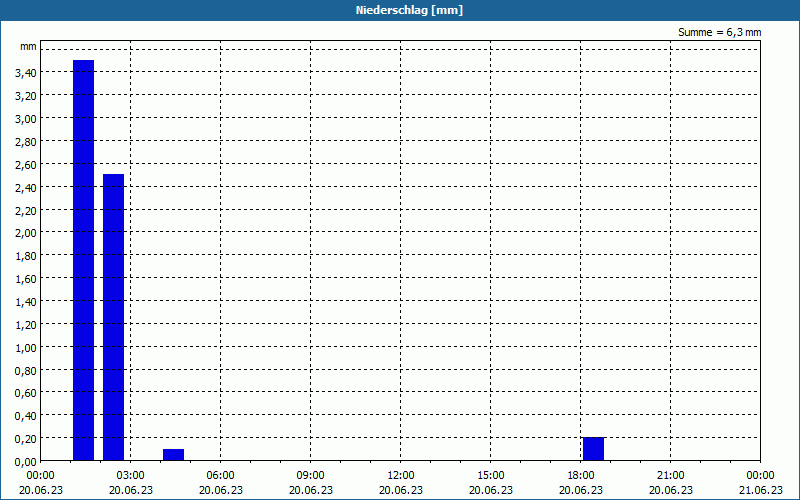Select the 0,00 origin label on y-axis
The image size is (800, 500).
point(26,462)
